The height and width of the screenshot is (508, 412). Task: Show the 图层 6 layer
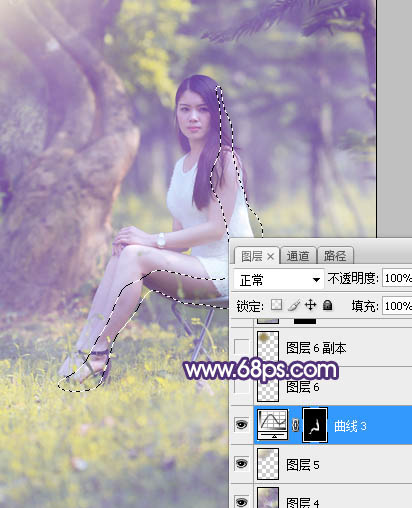tap(241, 386)
